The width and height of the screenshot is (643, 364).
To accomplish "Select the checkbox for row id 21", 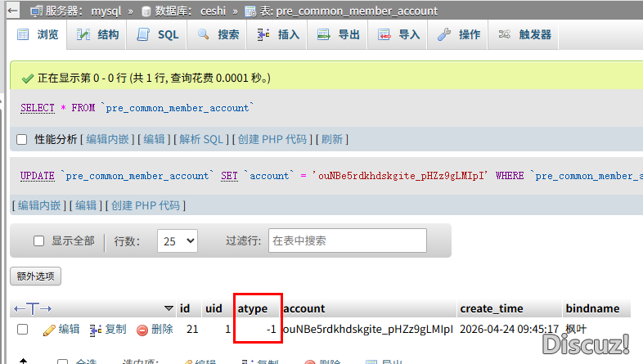I will (x=23, y=330).
